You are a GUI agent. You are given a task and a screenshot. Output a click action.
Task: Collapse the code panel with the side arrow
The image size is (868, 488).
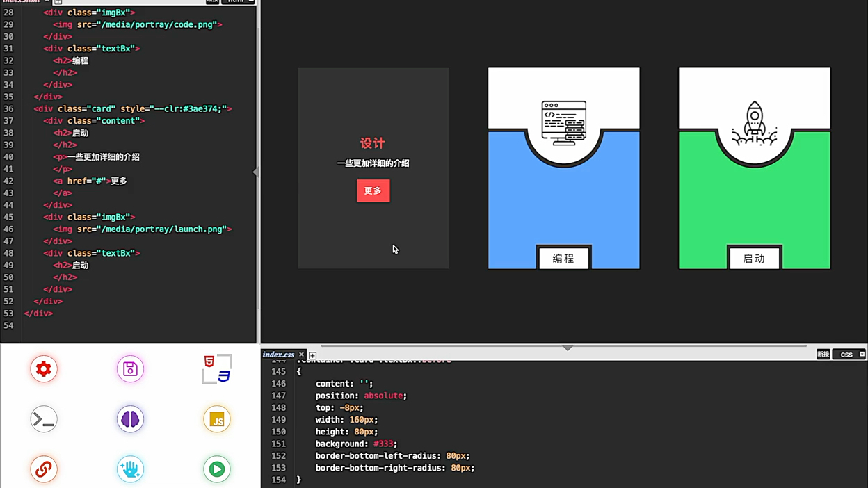[x=257, y=172]
